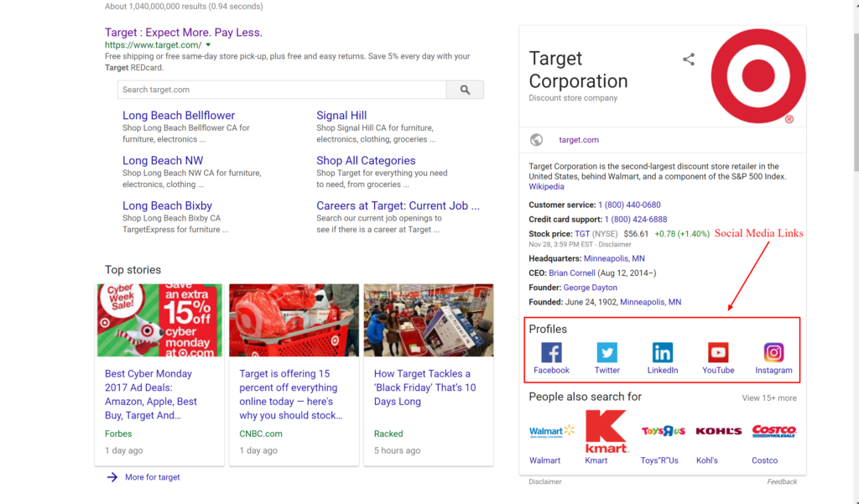
Task: Open the Twitter profile icon
Action: [607, 352]
